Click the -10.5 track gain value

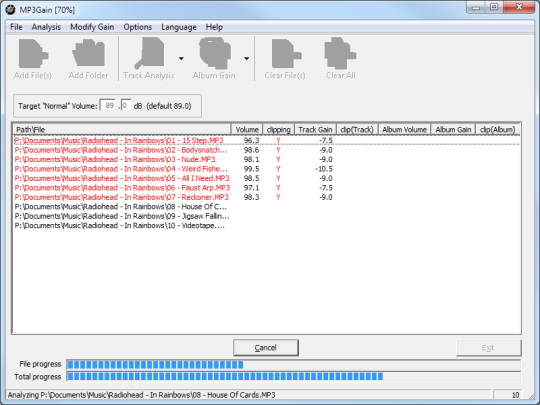324,169
